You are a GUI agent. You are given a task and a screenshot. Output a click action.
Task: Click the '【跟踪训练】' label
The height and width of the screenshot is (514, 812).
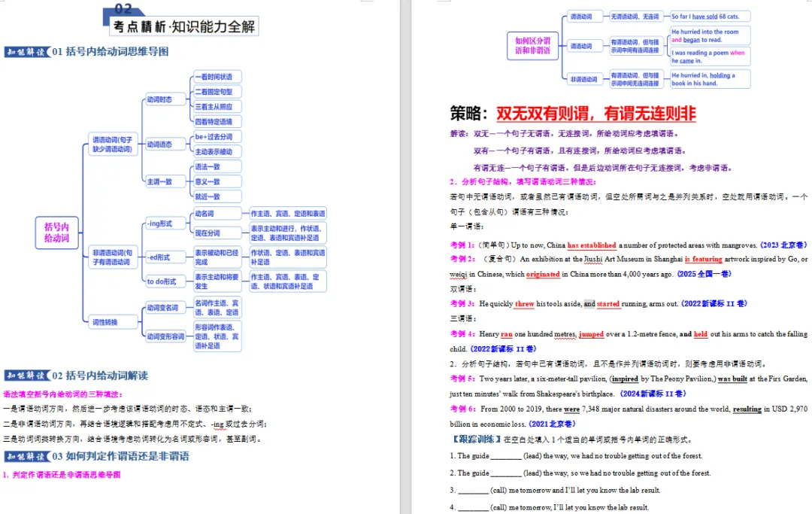pyautogui.click(x=477, y=439)
